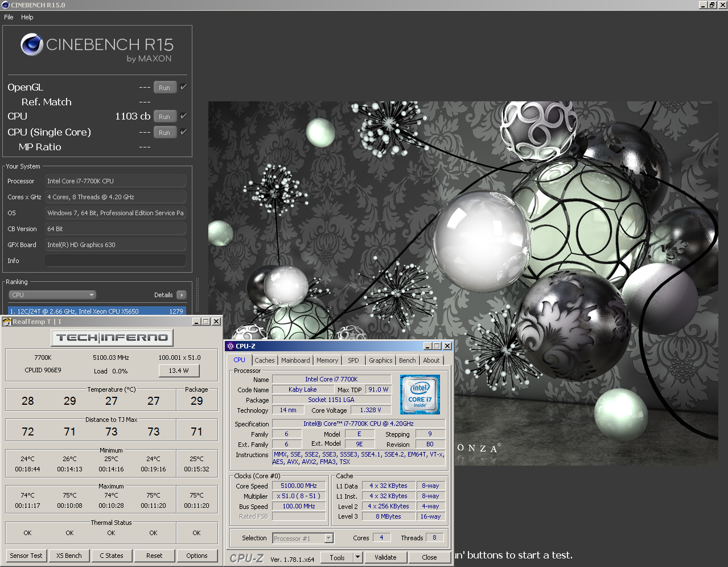Switch to the SPD tab in CPU-Z
The width and height of the screenshot is (728, 567).
(353, 360)
